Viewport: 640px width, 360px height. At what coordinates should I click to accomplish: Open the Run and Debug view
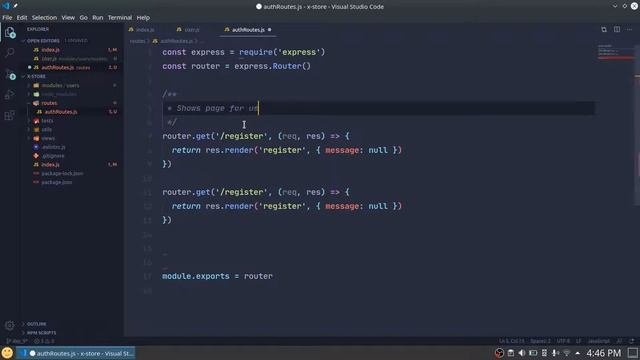click(9, 95)
